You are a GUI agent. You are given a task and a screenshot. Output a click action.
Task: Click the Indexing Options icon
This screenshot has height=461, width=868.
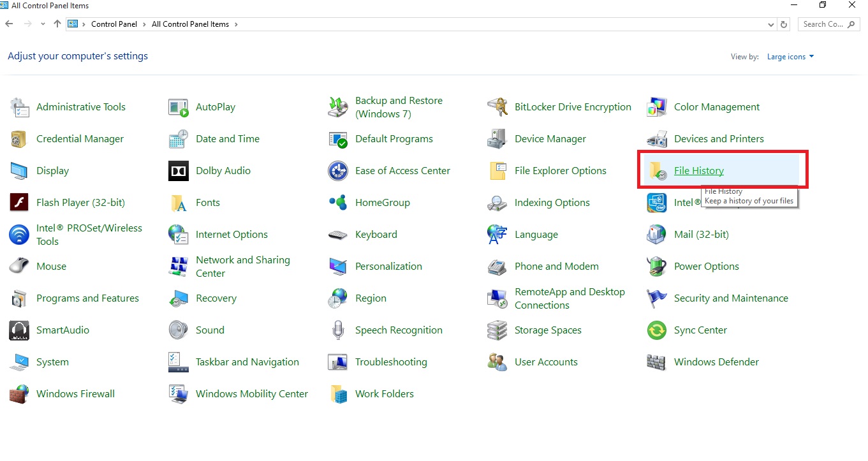497,203
